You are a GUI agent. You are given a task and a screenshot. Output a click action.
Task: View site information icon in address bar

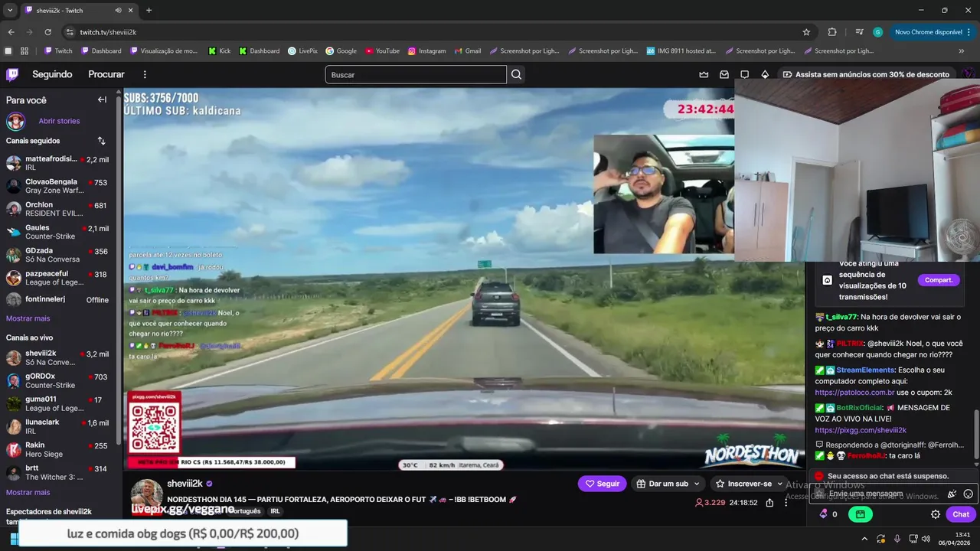pyautogui.click(x=70, y=32)
